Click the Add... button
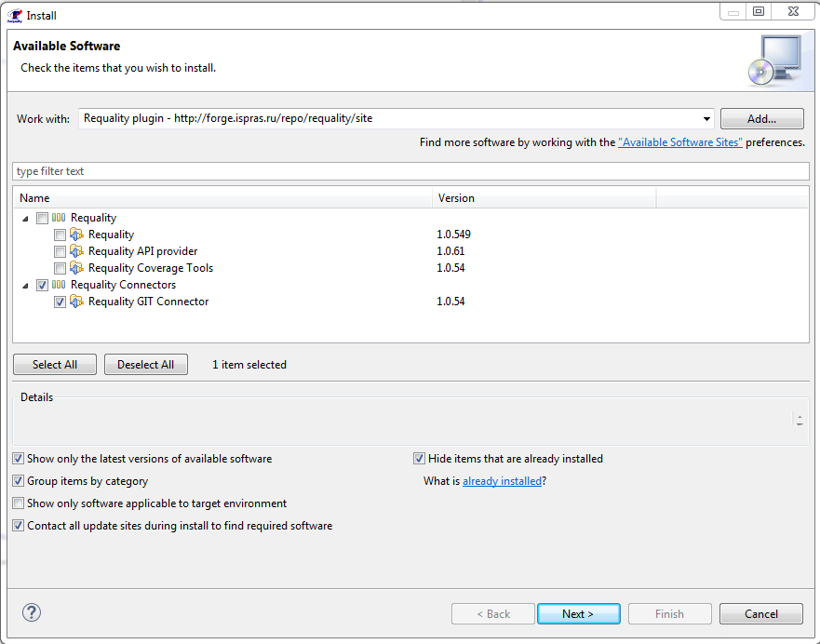This screenshot has height=644, width=820. (761, 119)
